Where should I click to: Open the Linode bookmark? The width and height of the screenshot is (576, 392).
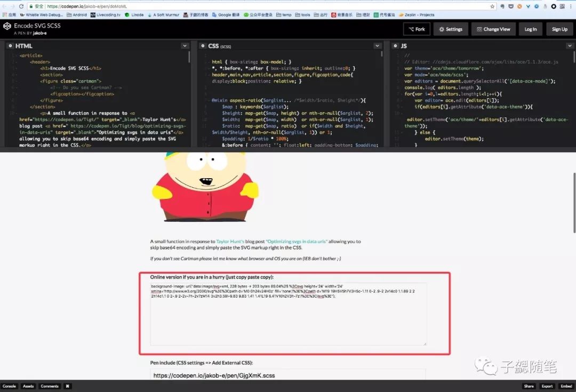134,15
